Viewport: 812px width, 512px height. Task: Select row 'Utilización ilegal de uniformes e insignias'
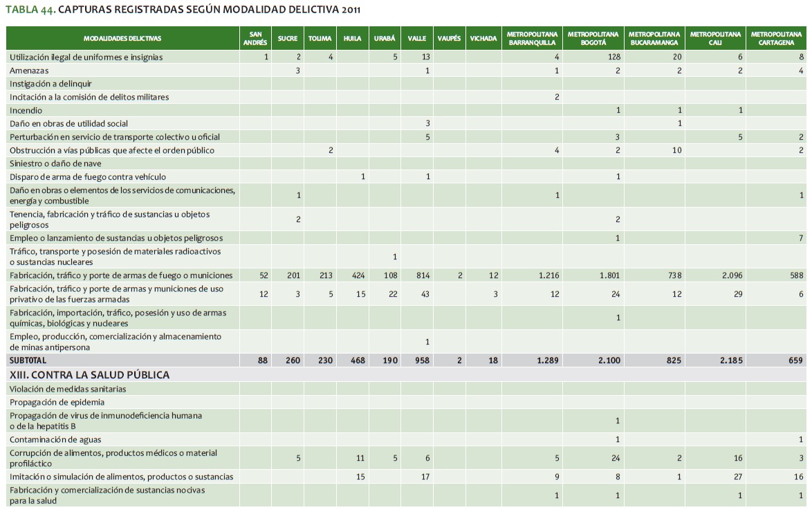86,57
